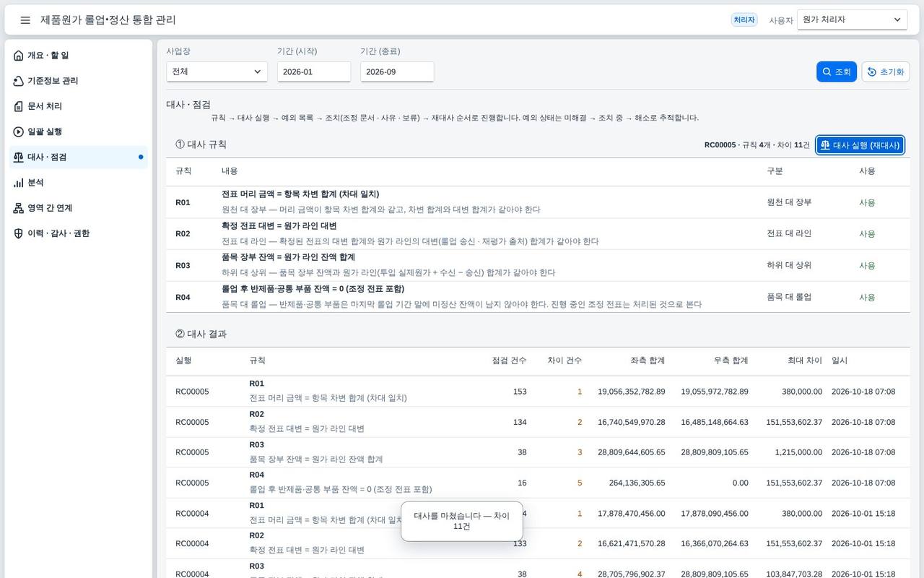Click the home icon beside 개요 · 할 일

(x=19, y=56)
